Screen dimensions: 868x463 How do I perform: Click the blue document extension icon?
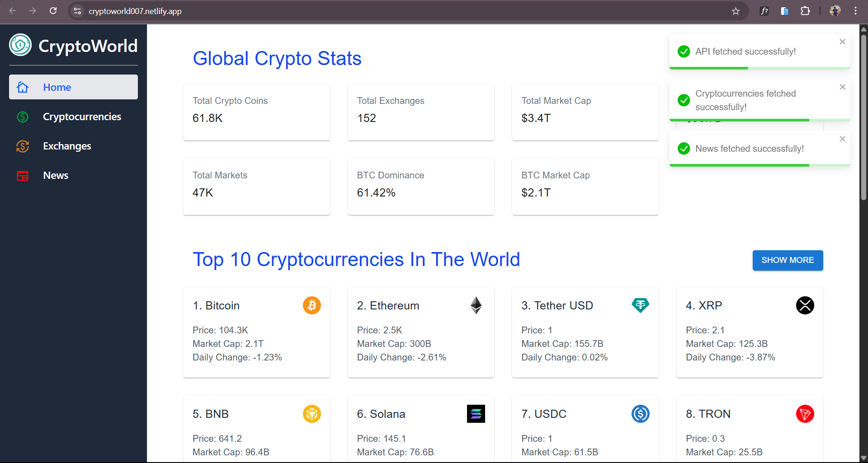tap(784, 11)
